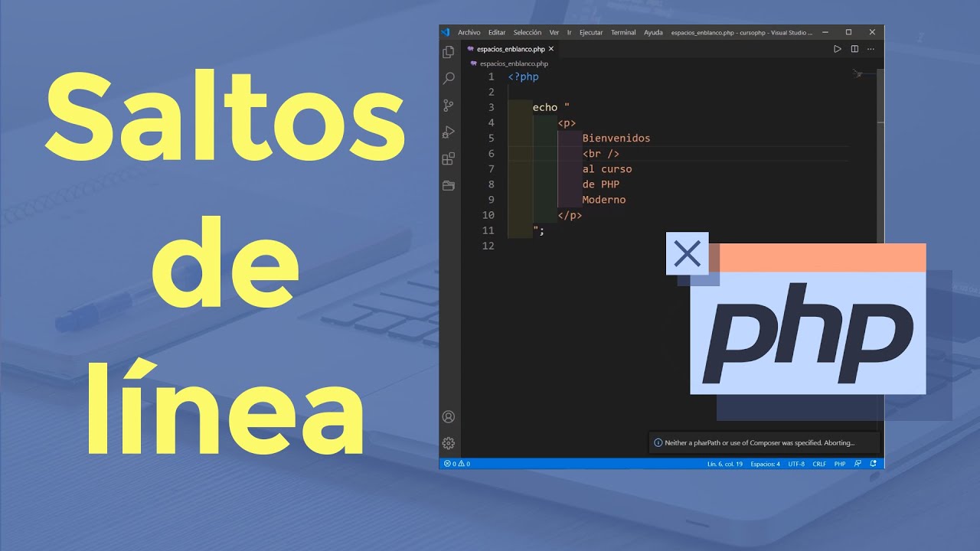Click the Run code play icon
Image resolution: width=980 pixels, height=551 pixels.
point(837,49)
